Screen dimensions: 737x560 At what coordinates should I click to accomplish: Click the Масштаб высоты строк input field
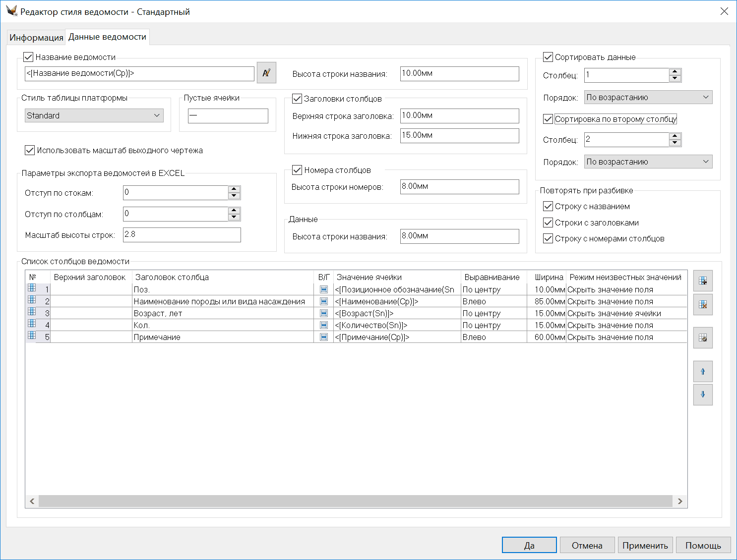pos(182,235)
